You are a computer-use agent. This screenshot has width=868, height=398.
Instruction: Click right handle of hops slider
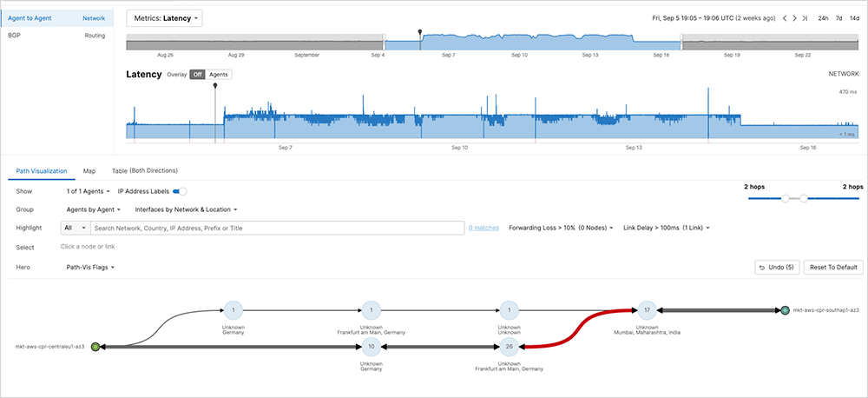coord(804,198)
